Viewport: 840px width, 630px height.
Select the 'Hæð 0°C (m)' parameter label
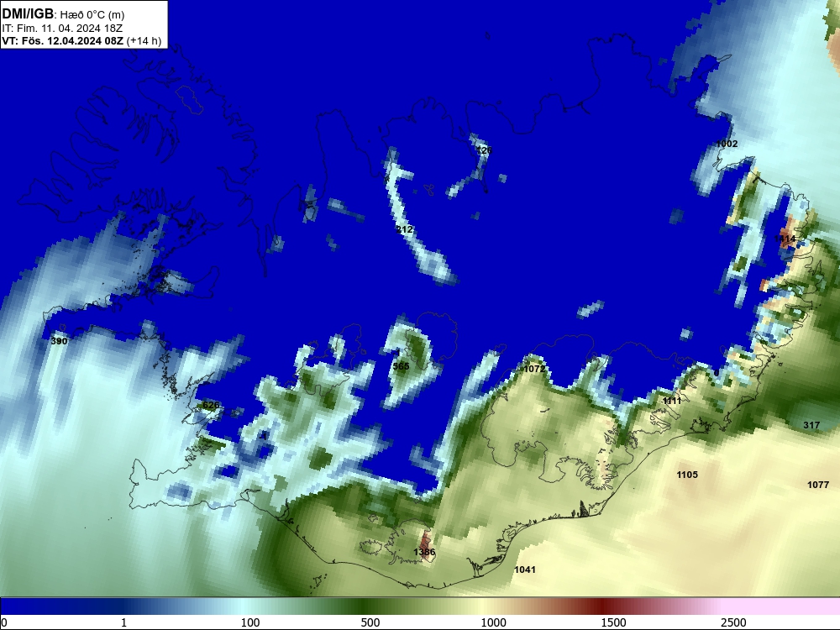[92, 15]
